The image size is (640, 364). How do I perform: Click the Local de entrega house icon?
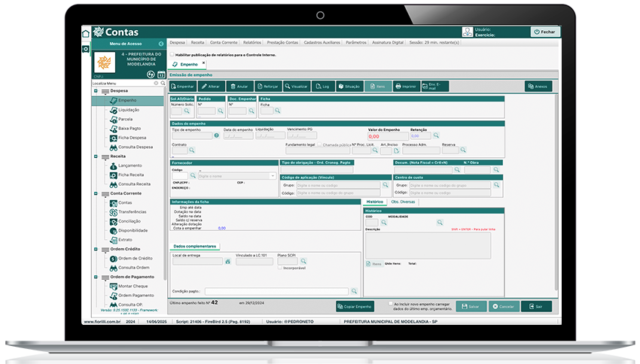(227, 262)
